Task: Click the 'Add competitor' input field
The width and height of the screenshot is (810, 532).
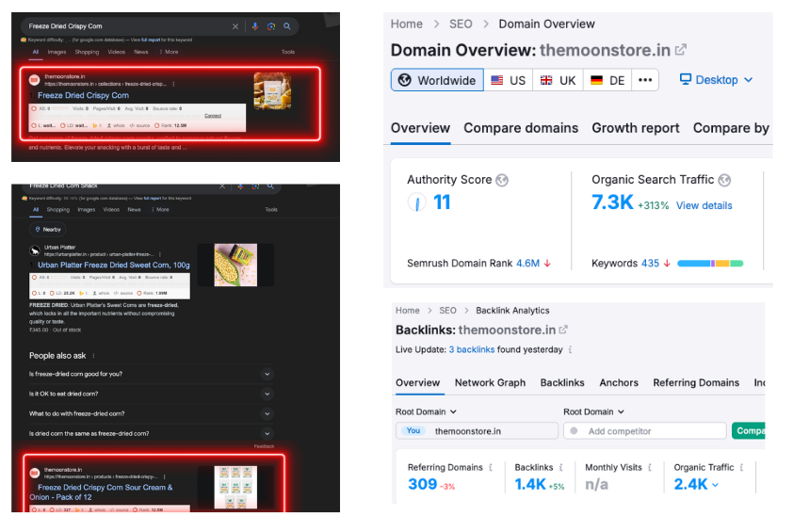Action: click(645, 431)
